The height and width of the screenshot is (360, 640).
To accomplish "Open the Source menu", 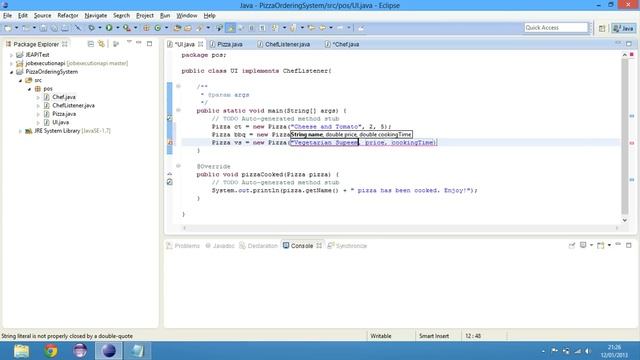I will pyautogui.click(x=42, y=16).
